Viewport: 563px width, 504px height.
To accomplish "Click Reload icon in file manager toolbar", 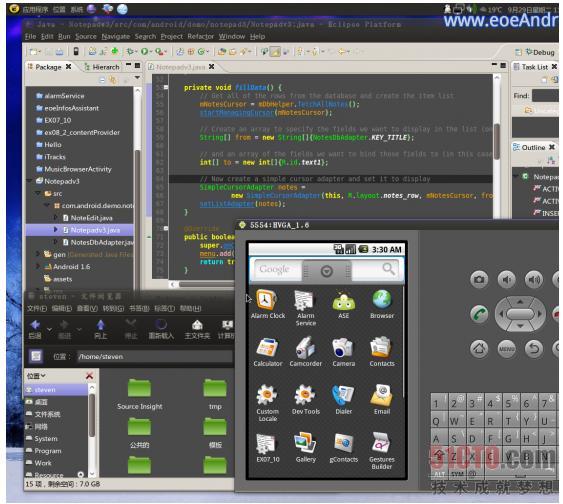I will 161,329.
